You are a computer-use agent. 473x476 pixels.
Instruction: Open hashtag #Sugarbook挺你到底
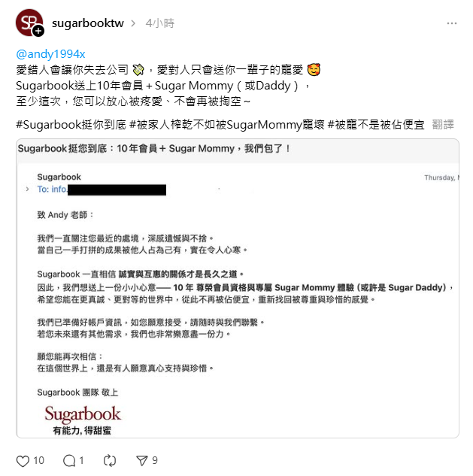(x=71, y=125)
